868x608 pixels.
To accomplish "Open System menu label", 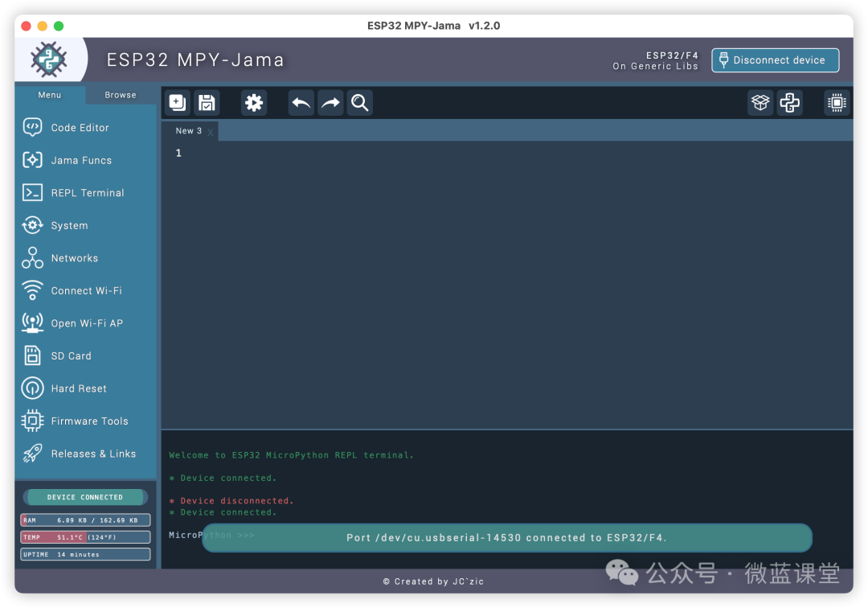I will (69, 225).
